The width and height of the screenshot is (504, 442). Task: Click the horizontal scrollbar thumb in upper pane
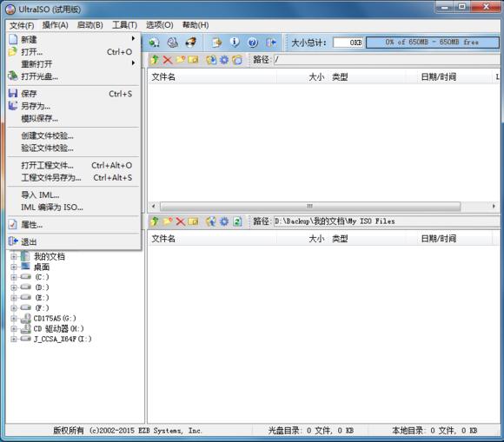pyautogui.click(x=310, y=206)
